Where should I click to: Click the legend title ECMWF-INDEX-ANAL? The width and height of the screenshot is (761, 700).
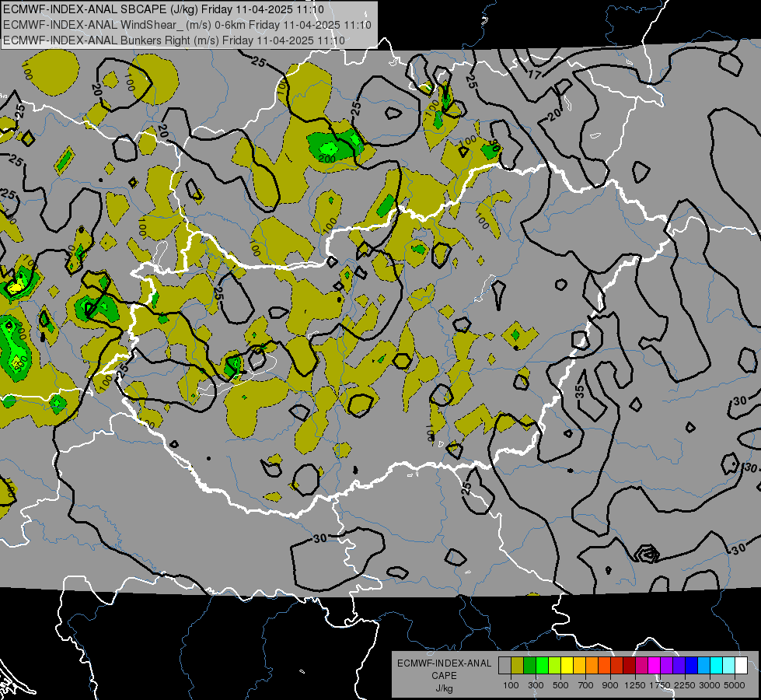444,663
